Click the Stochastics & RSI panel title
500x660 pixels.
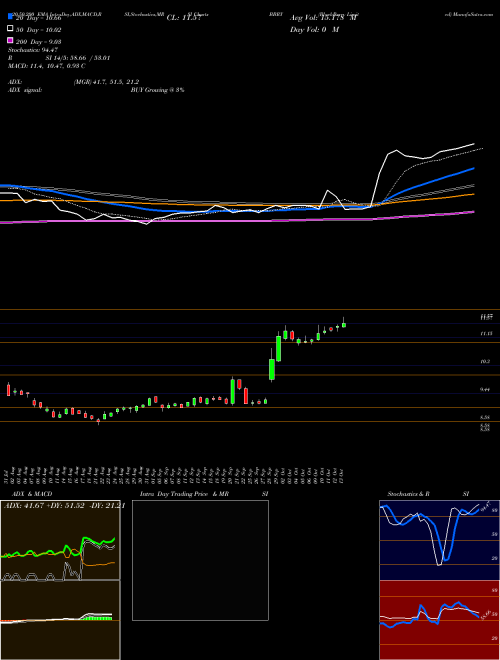pyautogui.click(x=428, y=494)
